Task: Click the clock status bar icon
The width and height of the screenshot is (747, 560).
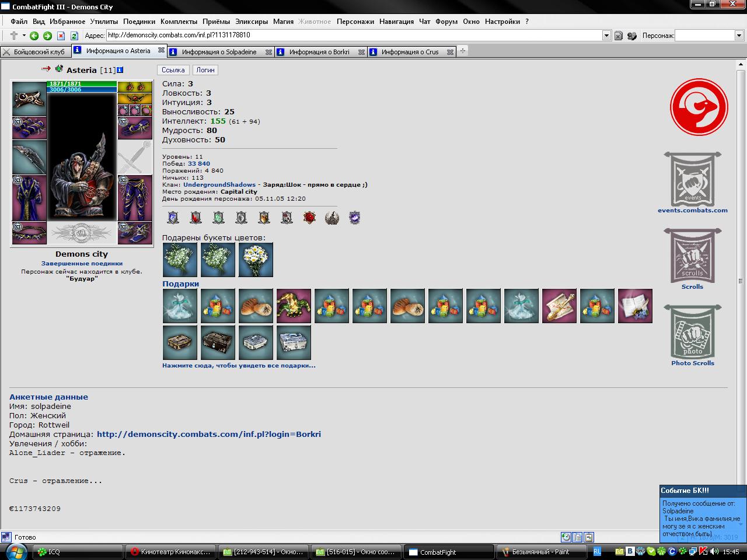Action: point(566,537)
